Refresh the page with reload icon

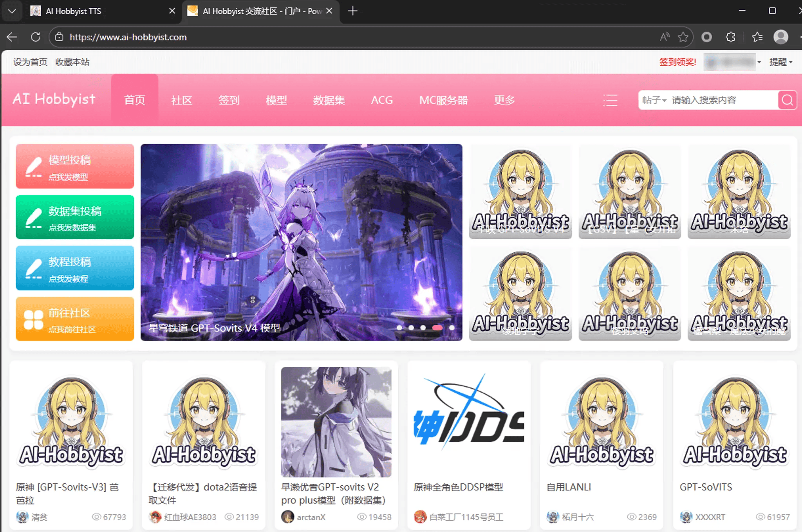(36, 37)
